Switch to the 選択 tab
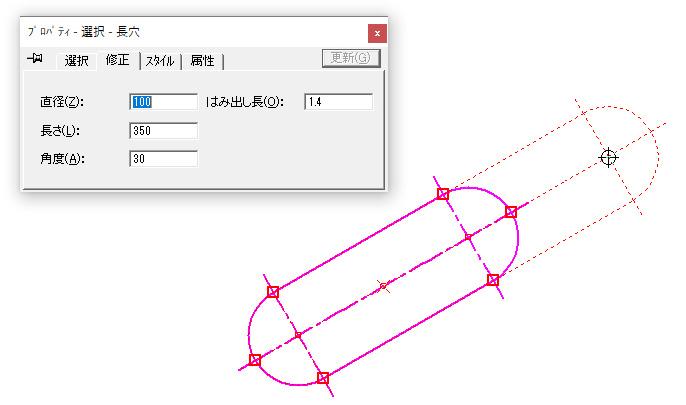686x405 pixels. [x=76, y=60]
